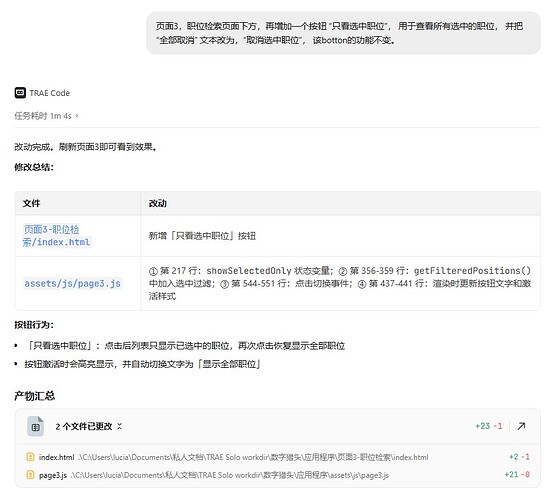The height and width of the screenshot is (500, 547).
Task: Click the 改动 table column header
Action: coord(340,203)
